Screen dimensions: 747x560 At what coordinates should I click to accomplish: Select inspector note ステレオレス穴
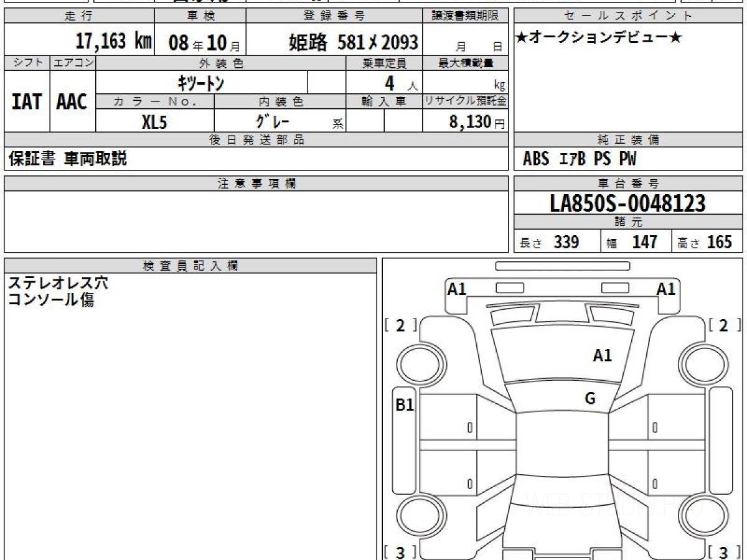[x=58, y=283]
